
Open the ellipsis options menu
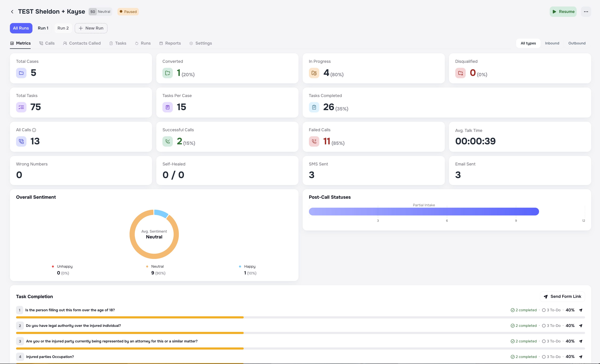pyautogui.click(x=586, y=12)
